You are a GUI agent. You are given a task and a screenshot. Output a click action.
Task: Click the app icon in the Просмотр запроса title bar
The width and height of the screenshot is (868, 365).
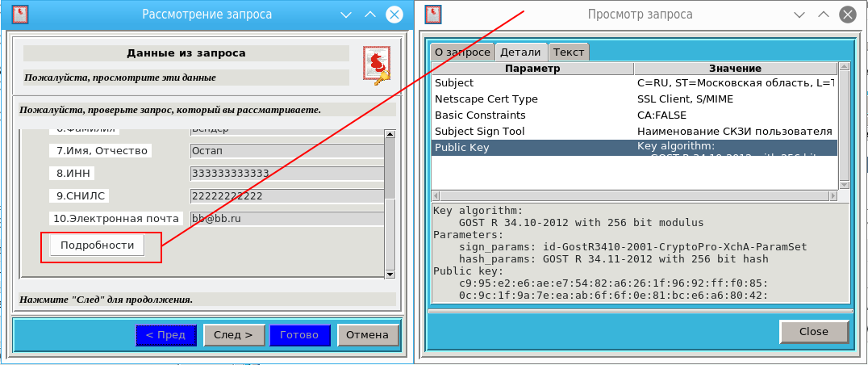(433, 15)
